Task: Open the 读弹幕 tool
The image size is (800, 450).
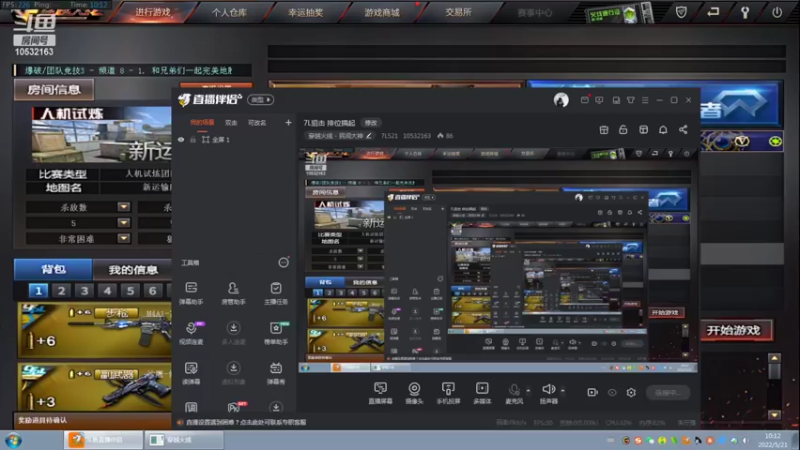Action: click(191, 373)
